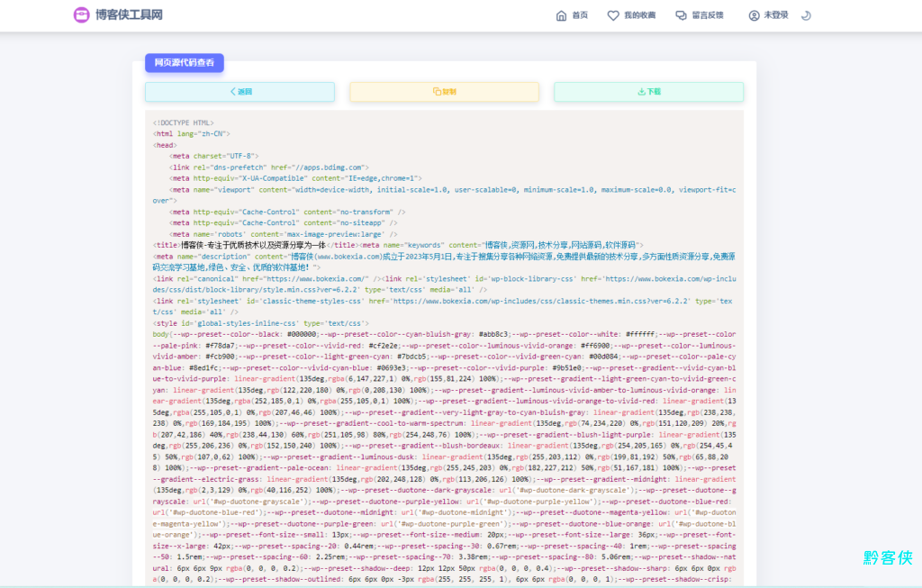
Task: Go to 留言反馈 feedback page
Action: 708,15
